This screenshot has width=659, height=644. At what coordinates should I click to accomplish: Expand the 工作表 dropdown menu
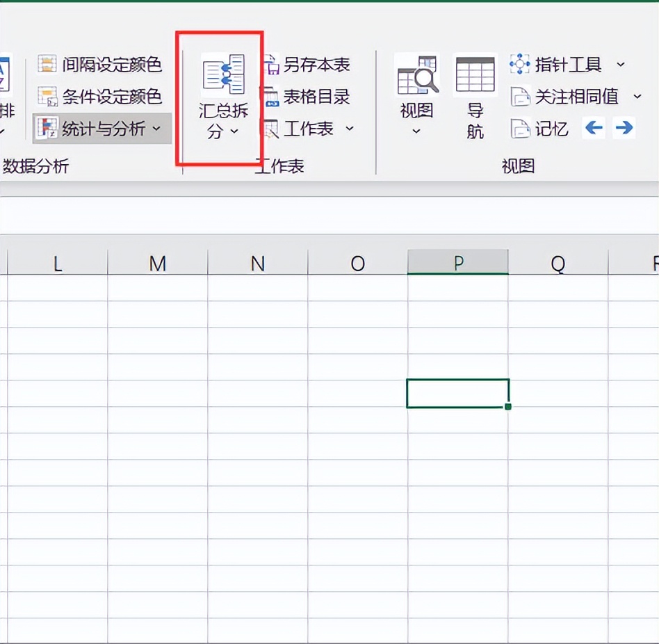[x=349, y=129]
